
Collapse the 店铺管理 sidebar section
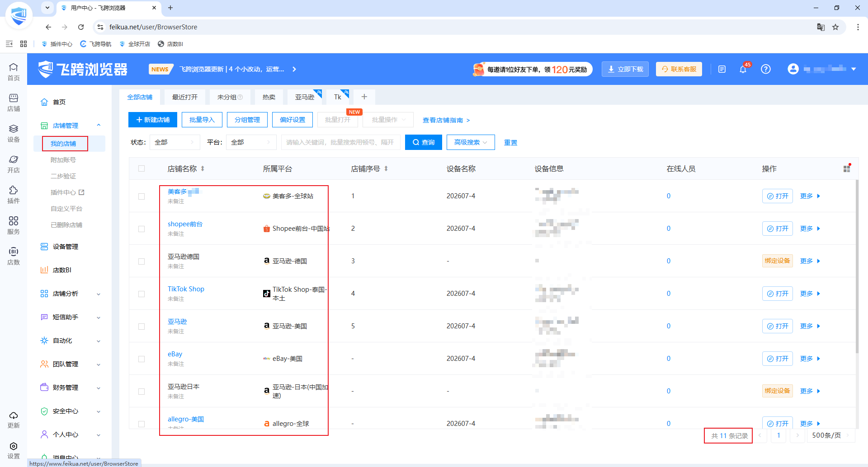pyautogui.click(x=99, y=126)
